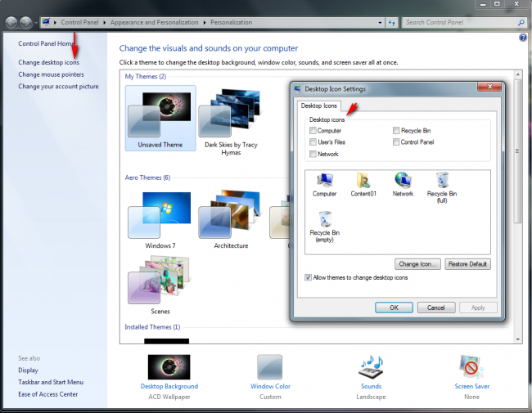The height and width of the screenshot is (413, 532).
Task: Expand the arrow before Control Panel breadcrumb
Action: [x=56, y=23]
